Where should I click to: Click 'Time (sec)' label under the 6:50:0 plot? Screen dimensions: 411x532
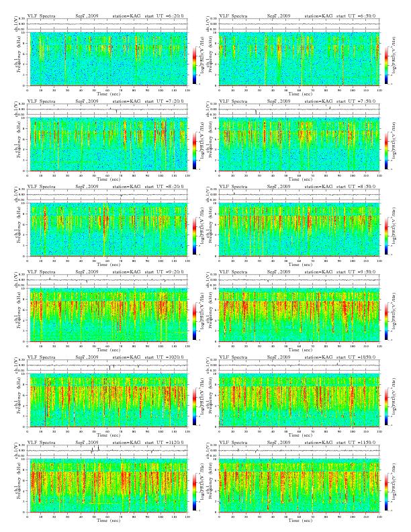300,93
